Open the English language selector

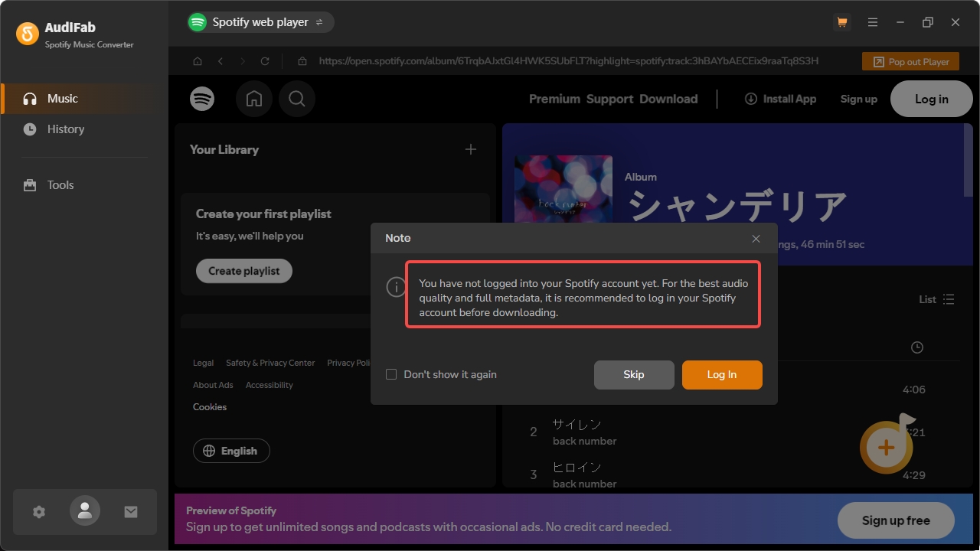click(x=230, y=451)
